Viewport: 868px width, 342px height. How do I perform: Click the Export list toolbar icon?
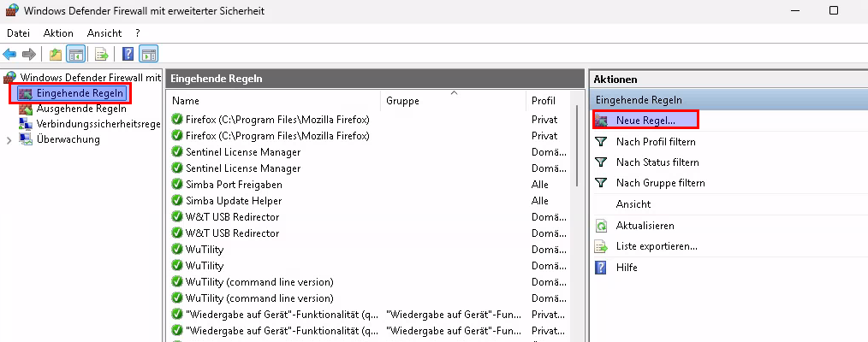[102, 54]
